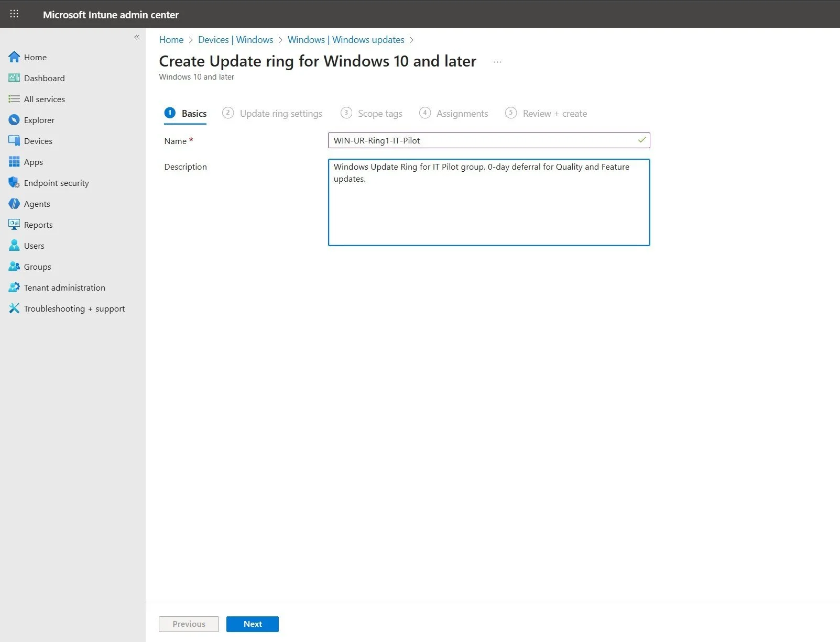Image resolution: width=840 pixels, height=642 pixels.
Task: Click the Reports monitor icon
Action: click(14, 225)
